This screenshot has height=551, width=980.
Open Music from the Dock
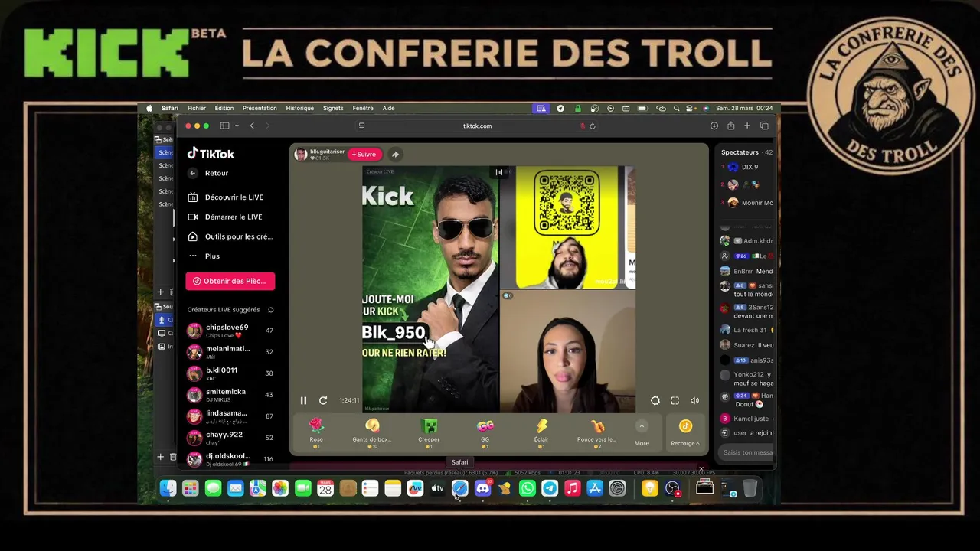(x=573, y=488)
